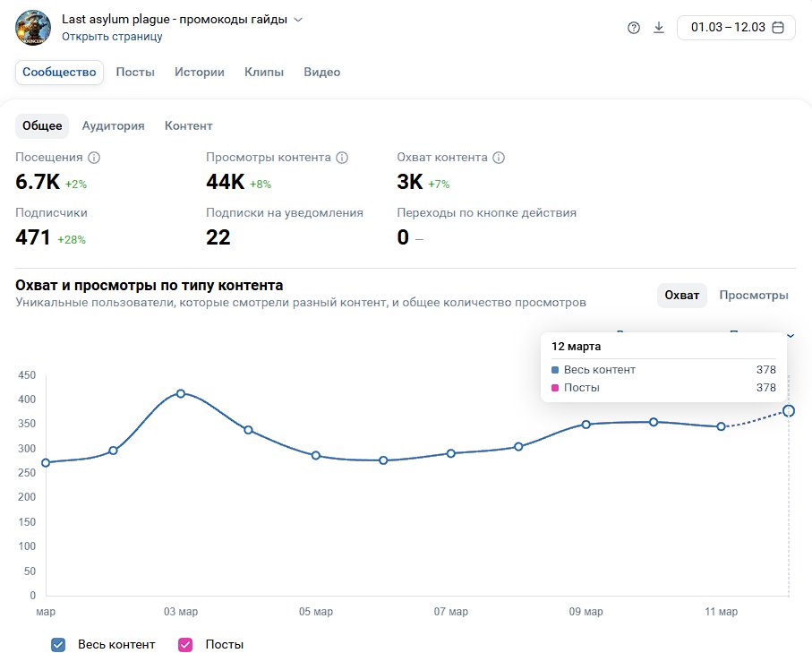The width and height of the screenshot is (812, 653).
Task: Switch chart to Просмотры
Action: [753, 296]
